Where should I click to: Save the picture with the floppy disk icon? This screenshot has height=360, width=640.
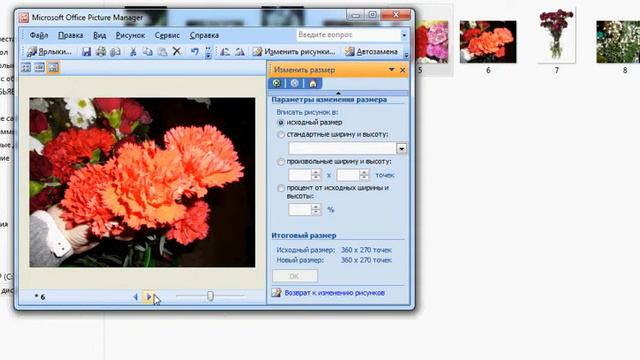(x=86, y=52)
